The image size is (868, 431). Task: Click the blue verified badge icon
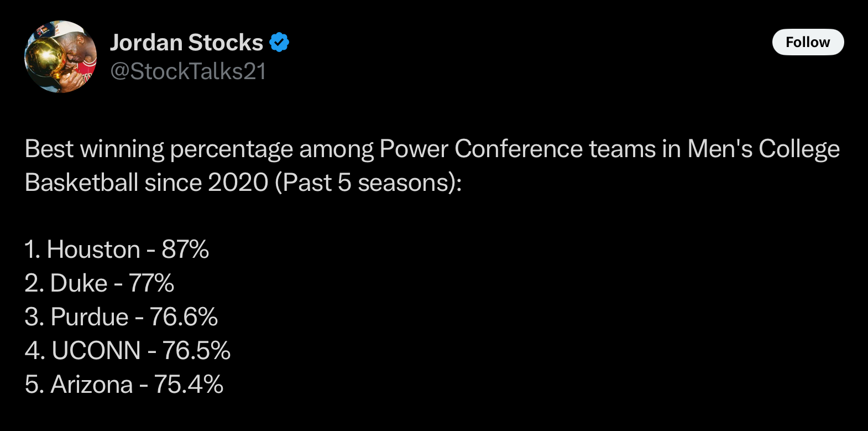(279, 43)
